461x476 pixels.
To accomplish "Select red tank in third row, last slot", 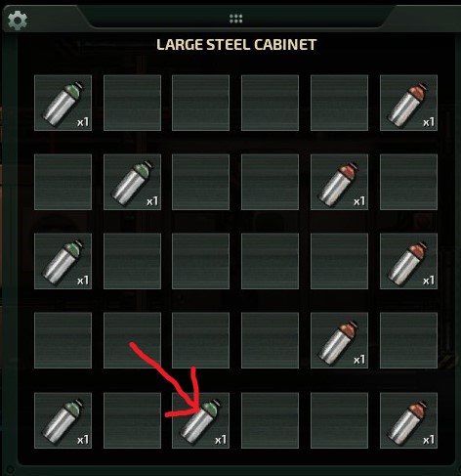I will (408, 261).
